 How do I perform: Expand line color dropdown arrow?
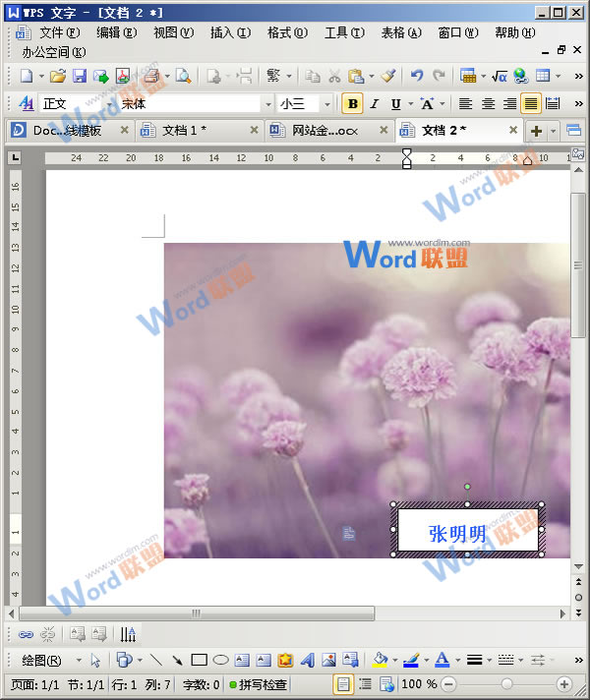click(x=426, y=660)
